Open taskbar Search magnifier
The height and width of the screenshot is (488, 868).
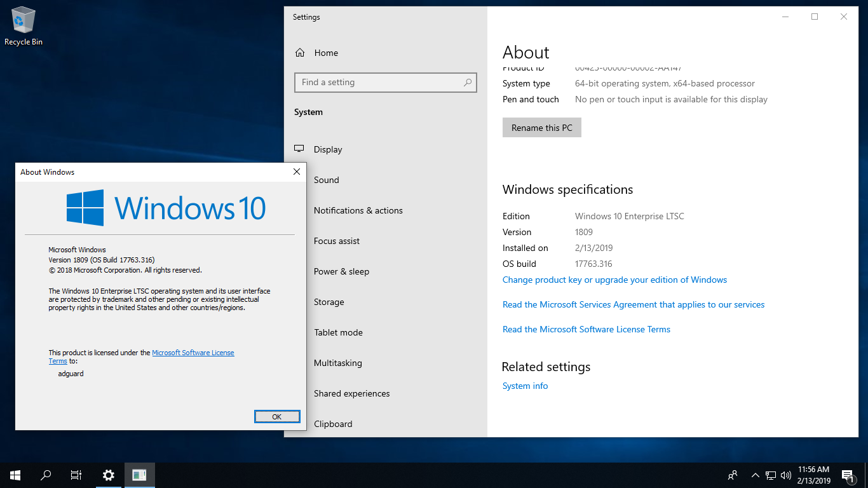tap(46, 475)
